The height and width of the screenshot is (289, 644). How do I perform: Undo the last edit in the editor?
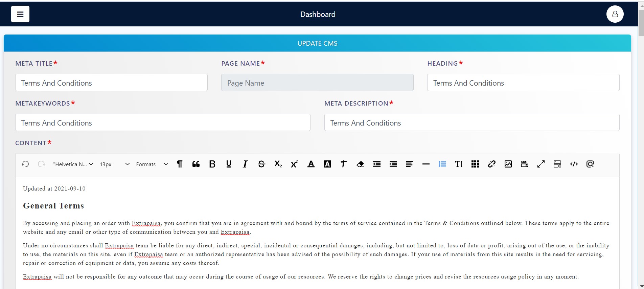click(25, 164)
